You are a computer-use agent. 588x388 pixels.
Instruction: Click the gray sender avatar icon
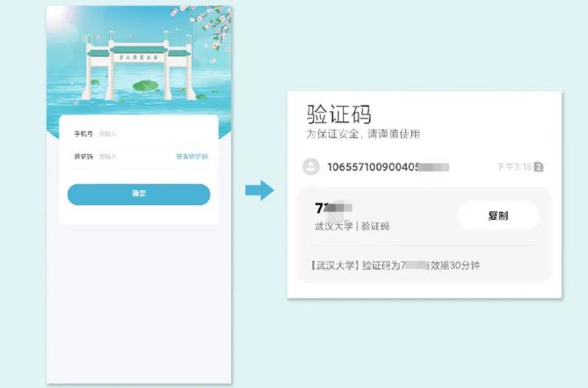[x=311, y=166]
